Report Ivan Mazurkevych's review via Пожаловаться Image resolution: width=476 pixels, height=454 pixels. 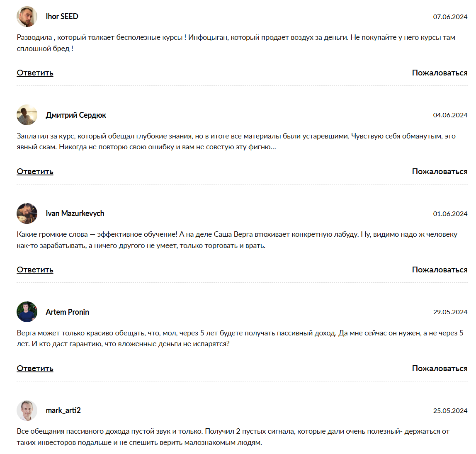click(440, 270)
